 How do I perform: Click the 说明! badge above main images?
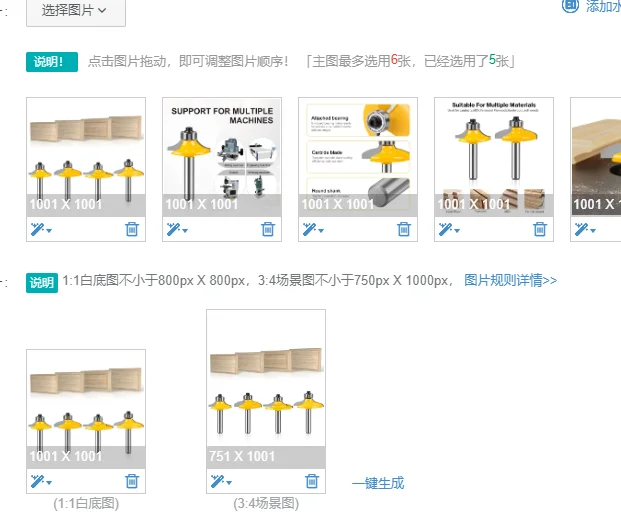tap(52, 62)
